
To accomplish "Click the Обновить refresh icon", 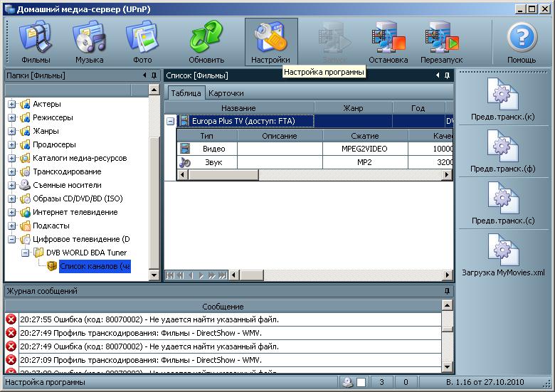I will [x=206, y=43].
